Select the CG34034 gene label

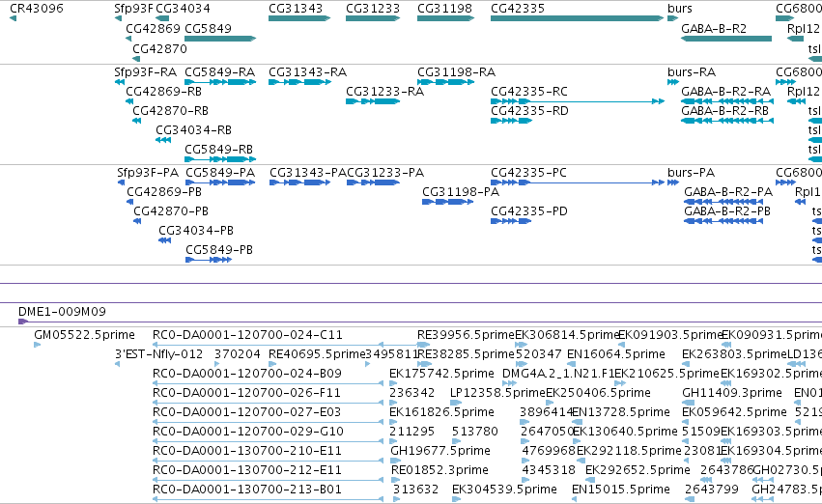[x=183, y=9]
